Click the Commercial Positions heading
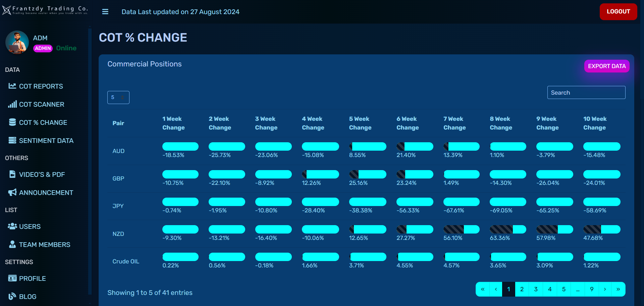The height and width of the screenshot is (306, 644). click(x=145, y=64)
